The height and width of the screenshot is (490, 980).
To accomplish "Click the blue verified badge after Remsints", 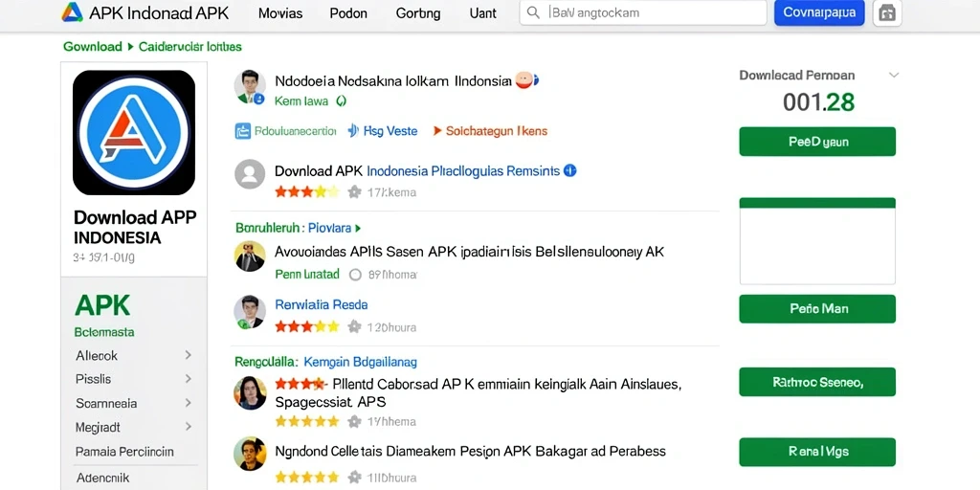I will pyautogui.click(x=570, y=170).
